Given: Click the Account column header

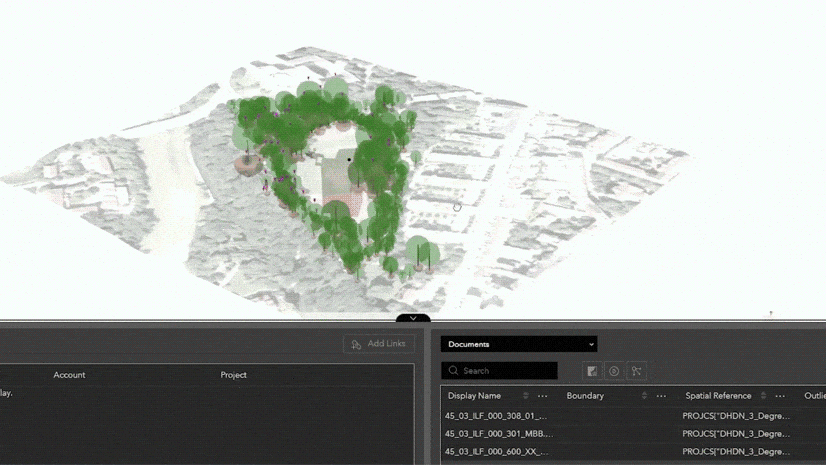Looking at the screenshot, I should (69, 375).
